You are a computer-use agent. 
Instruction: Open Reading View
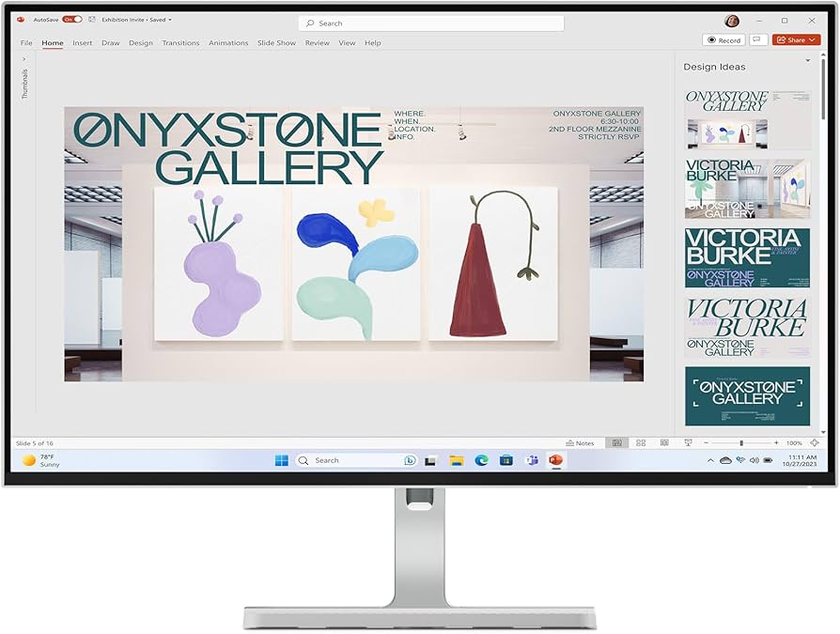click(664, 442)
